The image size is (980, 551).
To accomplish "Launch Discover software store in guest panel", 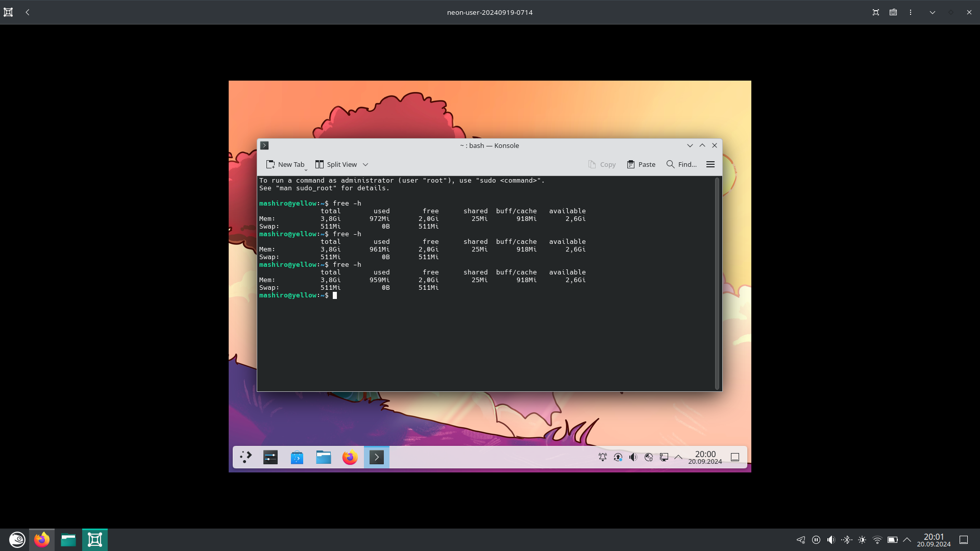I will (297, 457).
